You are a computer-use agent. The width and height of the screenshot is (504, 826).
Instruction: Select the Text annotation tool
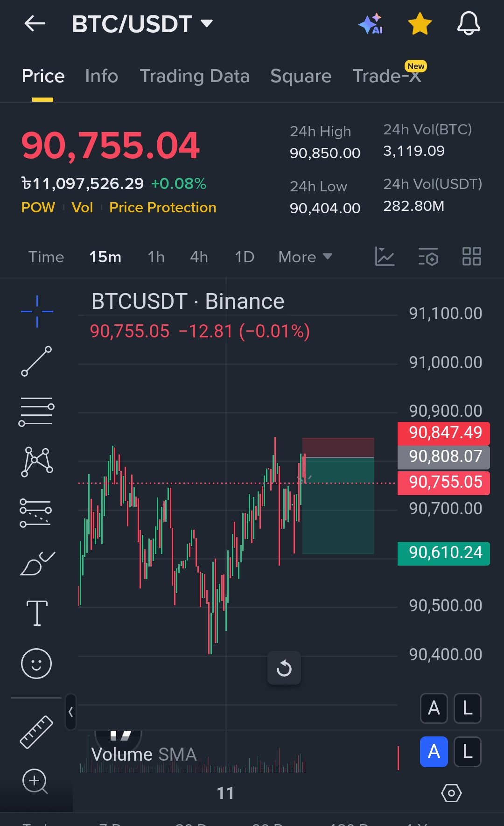tap(37, 613)
